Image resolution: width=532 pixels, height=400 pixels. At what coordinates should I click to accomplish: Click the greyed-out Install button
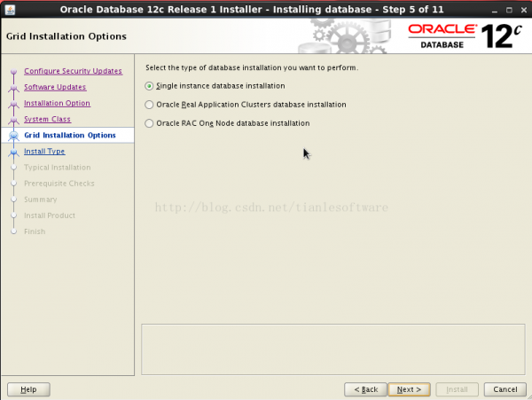[457, 389]
